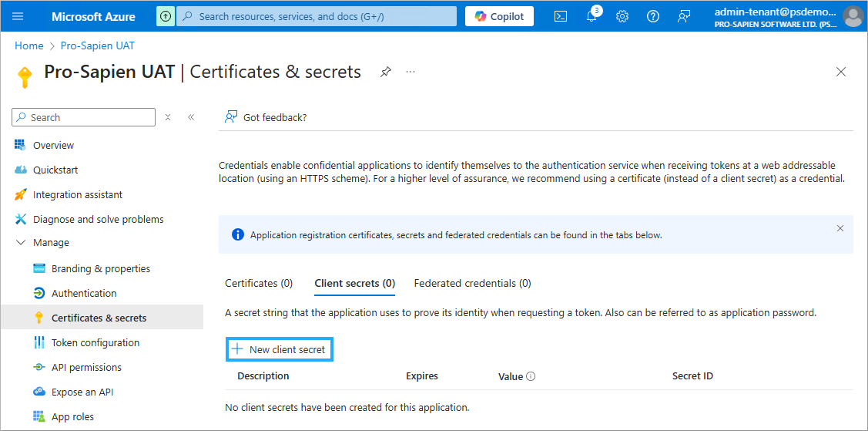Go to Home breadcrumb link
868x431 pixels.
click(29, 45)
